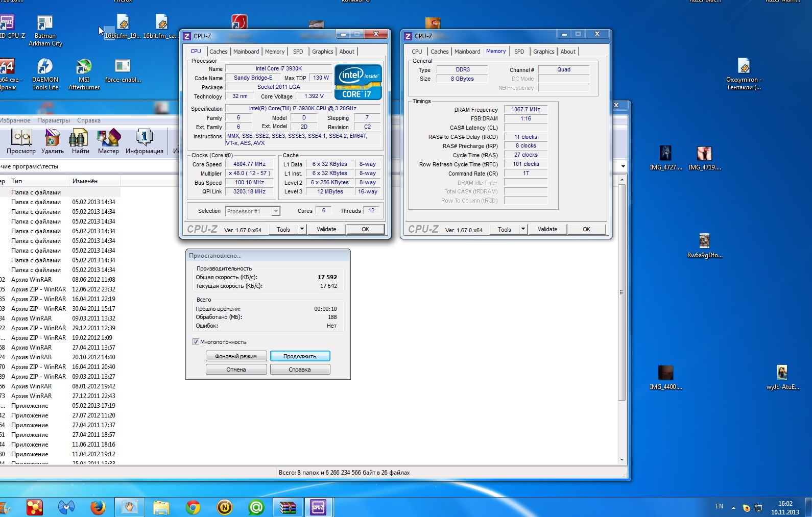Open the Параметры menu in WinRAR
812x517 pixels.
click(x=54, y=120)
